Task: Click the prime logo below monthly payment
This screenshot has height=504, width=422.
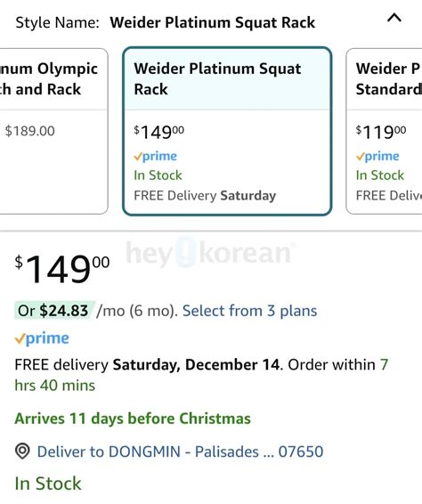Action: pyautogui.click(x=42, y=338)
